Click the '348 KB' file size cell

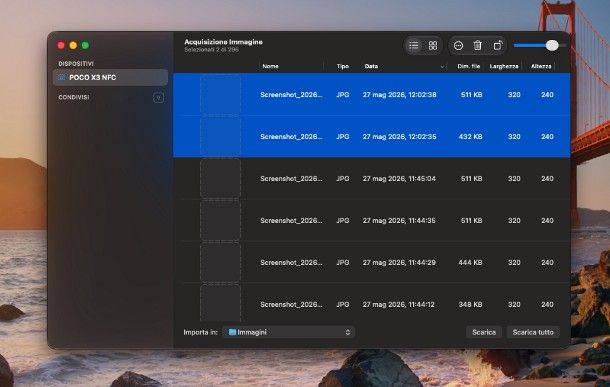click(x=470, y=305)
